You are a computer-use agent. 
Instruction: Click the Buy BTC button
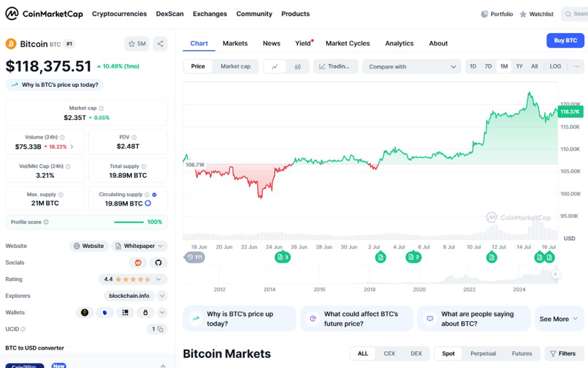(x=565, y=41)
